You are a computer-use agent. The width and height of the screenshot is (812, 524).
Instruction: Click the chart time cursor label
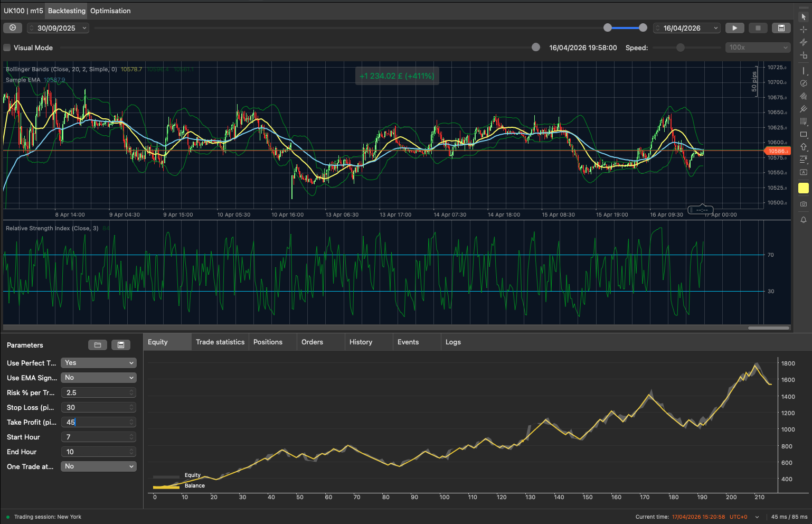(x=701, y=210)
